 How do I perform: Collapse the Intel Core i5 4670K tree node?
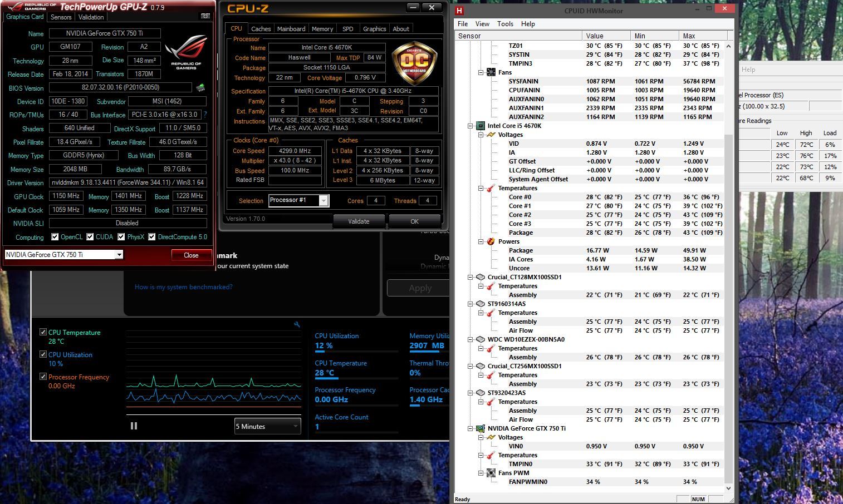[470, 126]
